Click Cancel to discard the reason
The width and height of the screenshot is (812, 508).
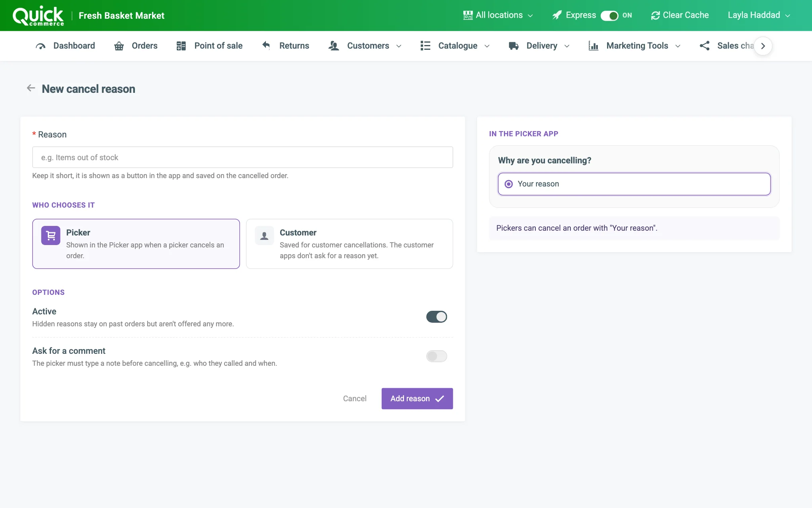(355, 398)
